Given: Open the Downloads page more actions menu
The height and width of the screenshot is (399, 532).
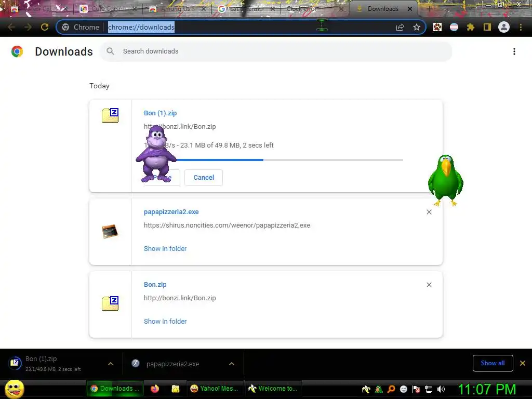Looking at the screenshot, I should [x=514, y=51].
